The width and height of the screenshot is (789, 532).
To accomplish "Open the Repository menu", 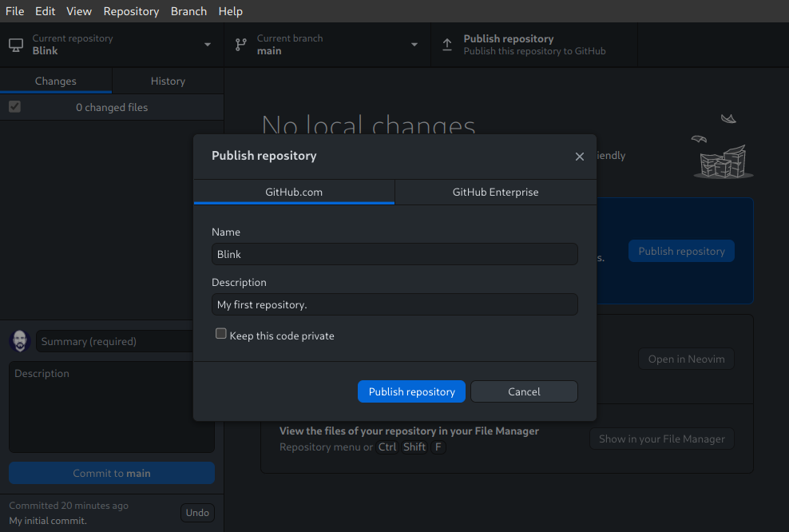I will [131, 11].
